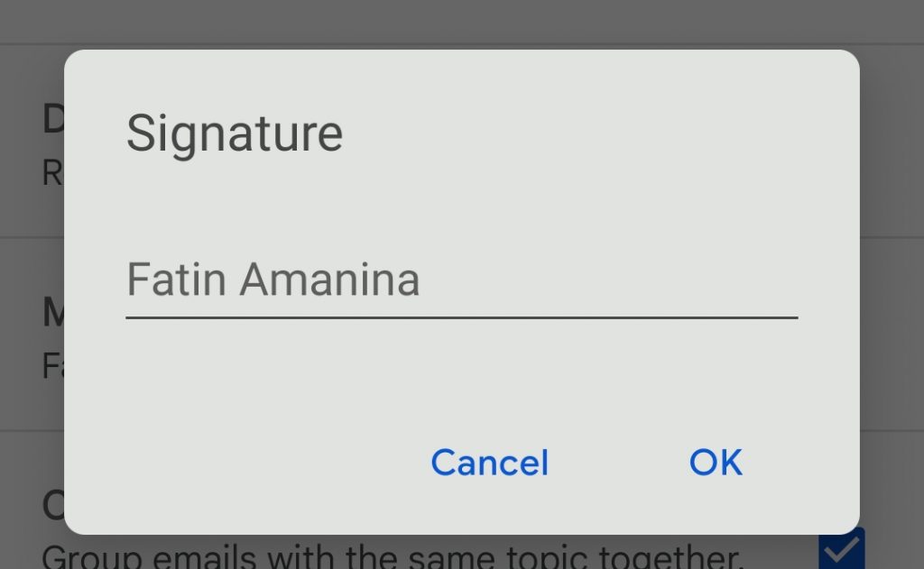The height and width of the screenshot is (569, 924).
Task: Click the partially hidden 'D' setting heading
Action: tap(53, 119)
